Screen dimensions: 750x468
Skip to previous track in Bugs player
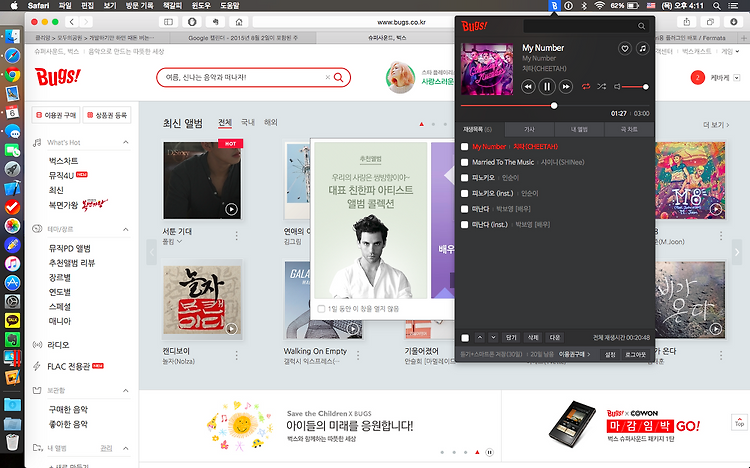point(528,87)
